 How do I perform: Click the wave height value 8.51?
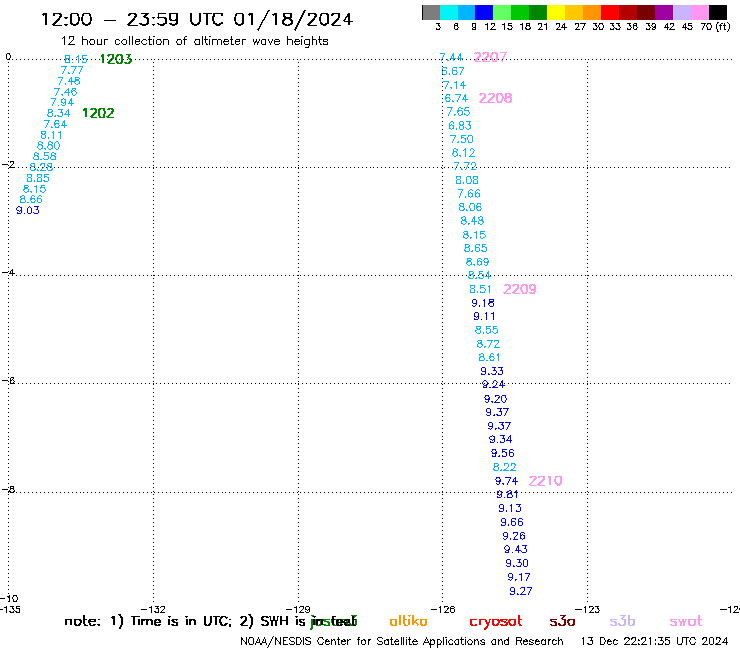[x=480, y=289]
